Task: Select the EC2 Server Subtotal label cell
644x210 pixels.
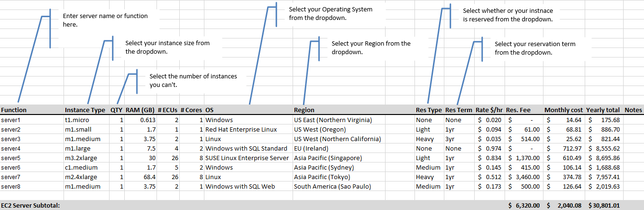Action: 31,206
